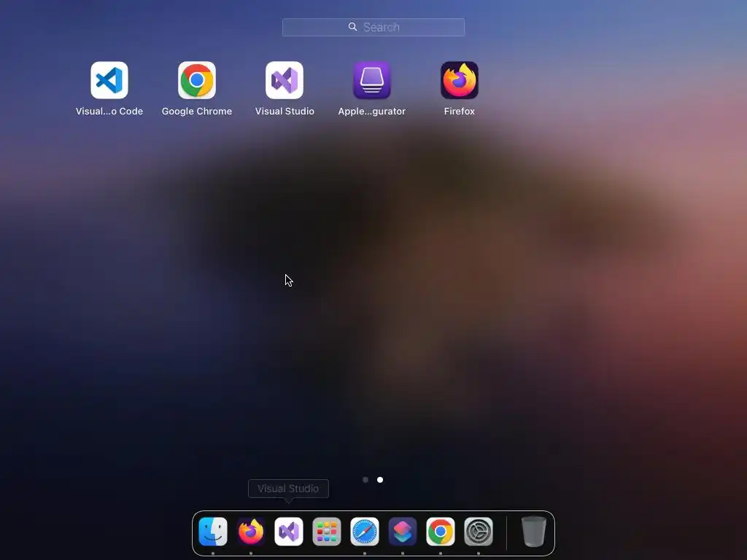Viewport: 747px width, 560px height.
Task: Click the Launchpad Search field
Action: 373,27
